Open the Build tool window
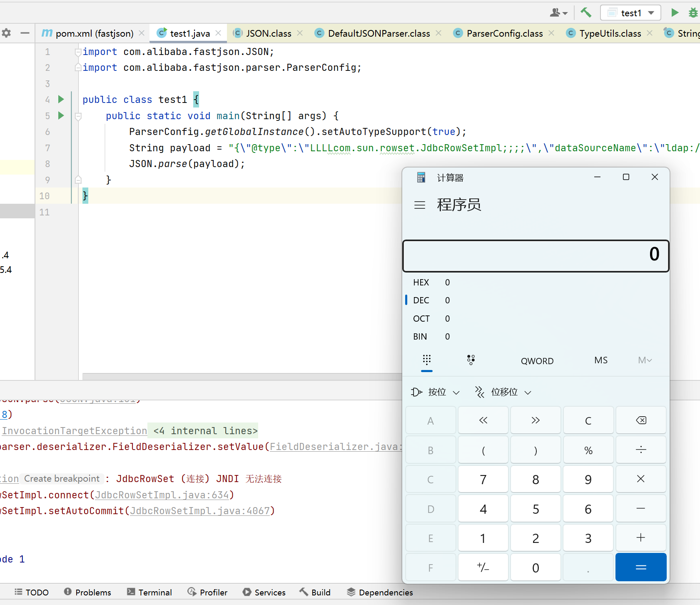 coord(315,592)
